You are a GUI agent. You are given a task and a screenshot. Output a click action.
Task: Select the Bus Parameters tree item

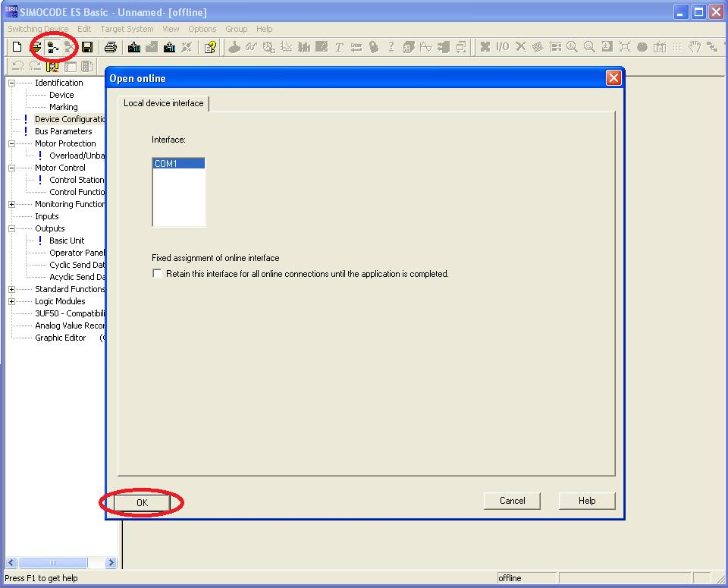[64, 131]
